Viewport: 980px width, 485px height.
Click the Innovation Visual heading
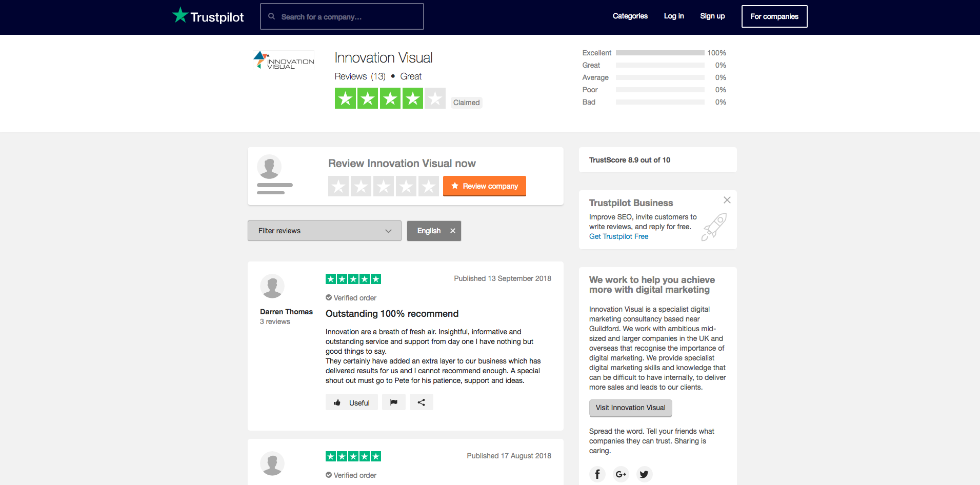click(x=384, y=57)
